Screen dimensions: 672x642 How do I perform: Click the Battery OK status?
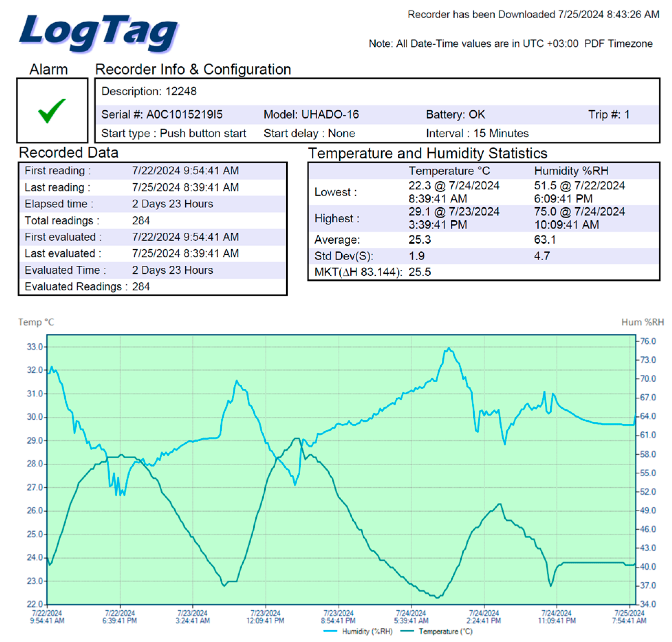[455, 114]
